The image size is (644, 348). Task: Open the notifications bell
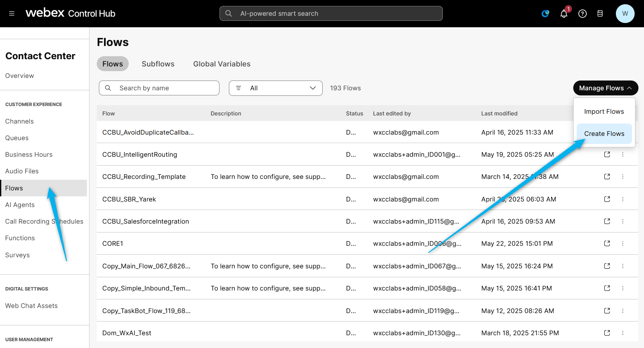point(563,14)
